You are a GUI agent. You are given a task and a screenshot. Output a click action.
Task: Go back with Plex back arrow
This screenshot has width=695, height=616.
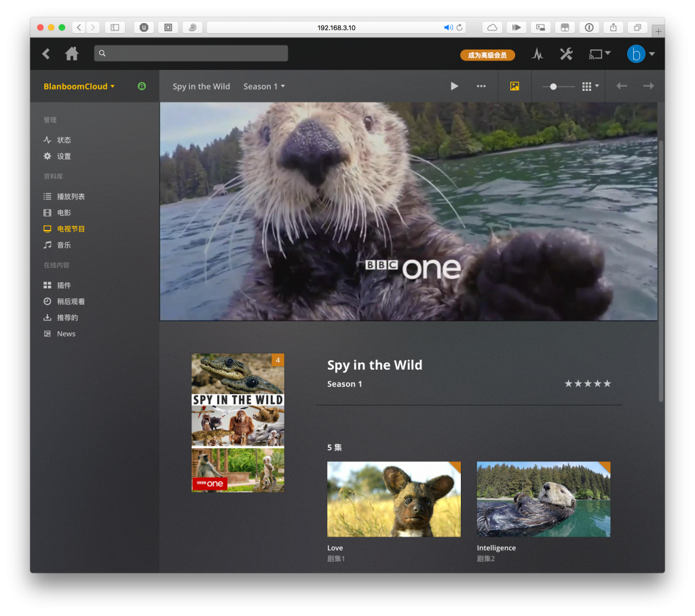46,54
